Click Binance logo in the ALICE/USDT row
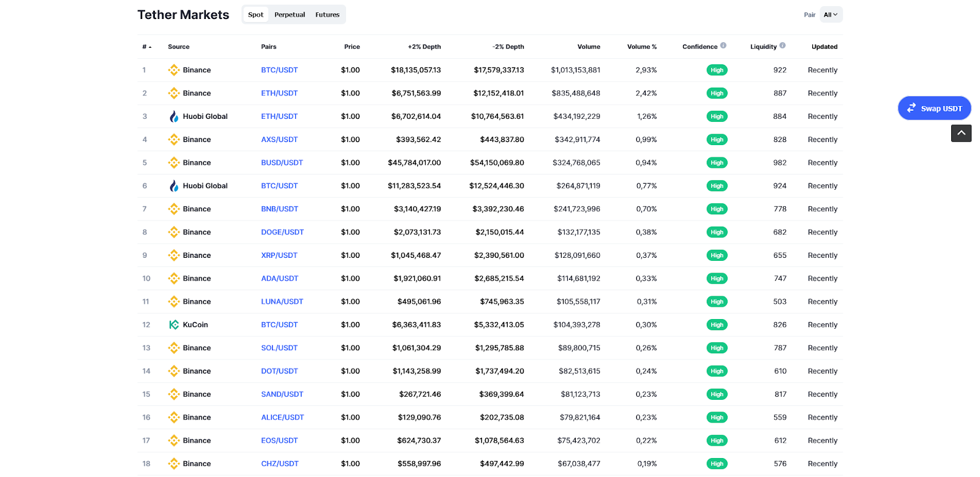980x477 pixels. pyautogui.click(x=174, y=418)
